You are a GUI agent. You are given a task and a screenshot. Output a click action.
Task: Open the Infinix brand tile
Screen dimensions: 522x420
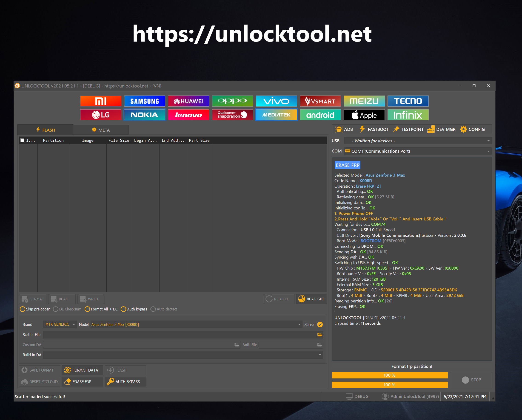408,115
